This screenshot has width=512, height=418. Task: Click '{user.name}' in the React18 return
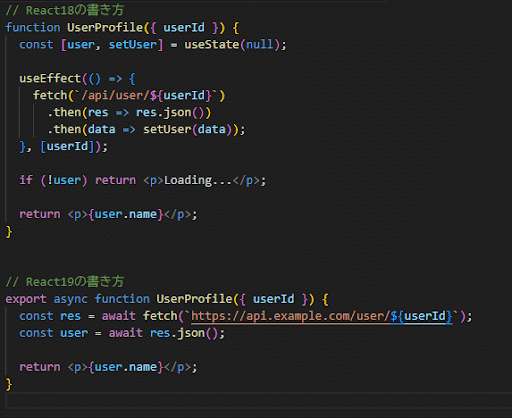pos(126,214)
